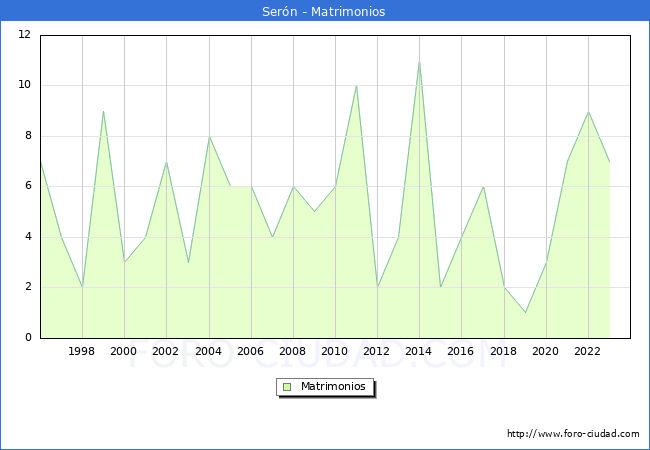
Task: Click the 2000 x-axis label
Action: point(124,351)
